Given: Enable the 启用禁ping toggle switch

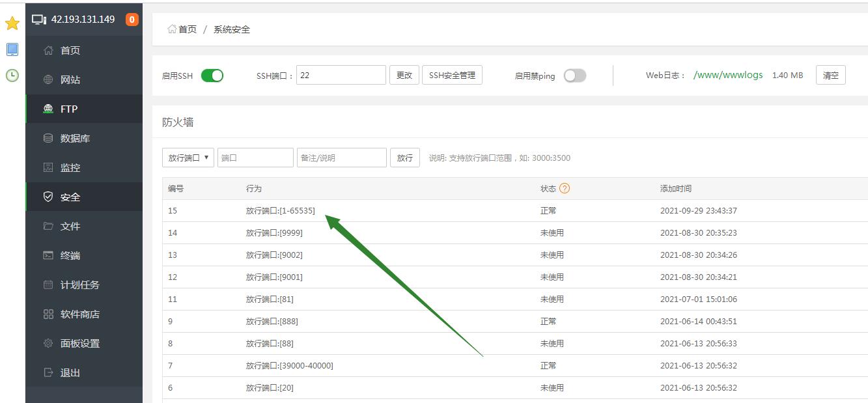Looking at the screenshot, I should [575, 76].
